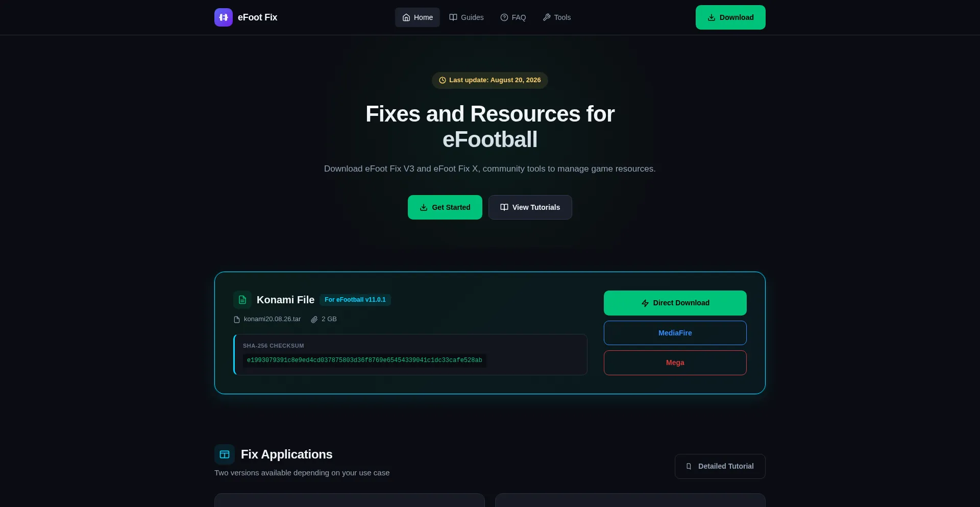980x507 pixels.
Task: Click the View Tutorials button
Action: coord(530,207)
